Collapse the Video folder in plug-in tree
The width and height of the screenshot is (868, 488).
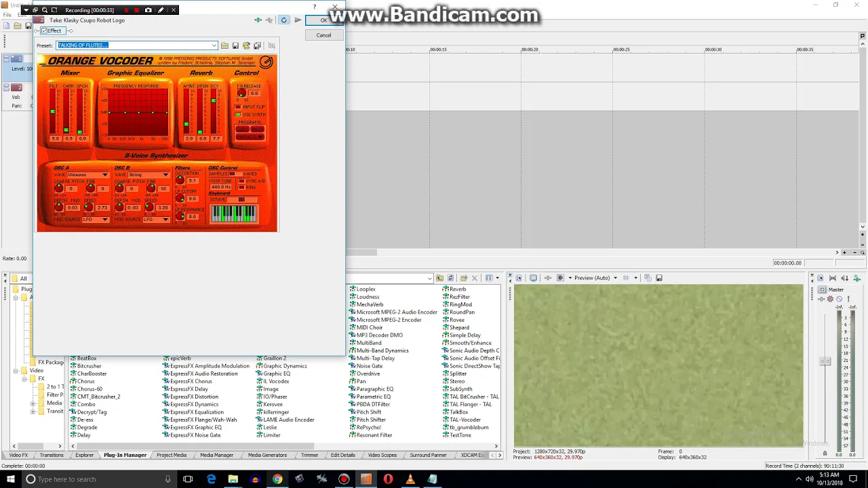click(16, 371)
